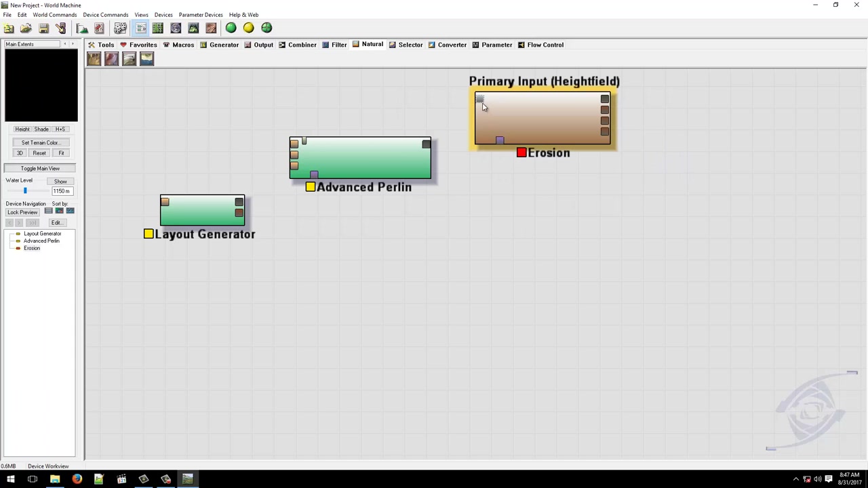Click yellow status square of Advanced Perlin
This screenshot has height=488, width=868.
(310, 186)
